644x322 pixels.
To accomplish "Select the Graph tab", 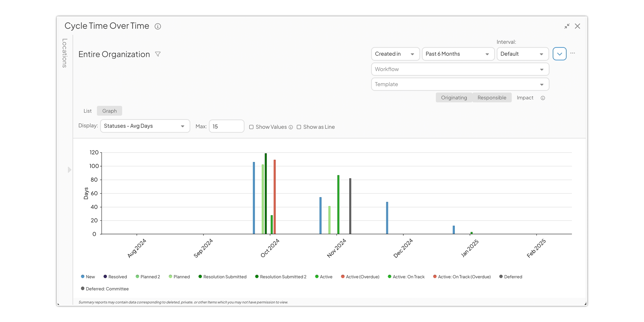I will tap(109, 111).
